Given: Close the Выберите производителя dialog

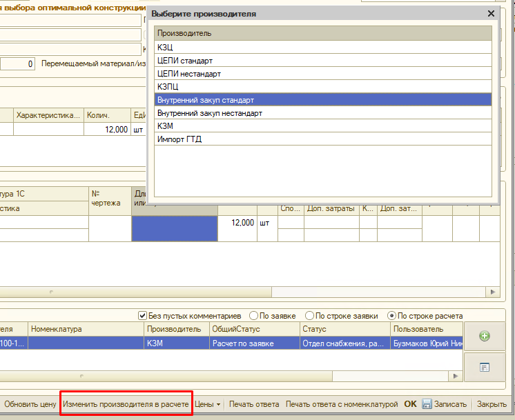Looking at the screenshot, I should point(491,14).
